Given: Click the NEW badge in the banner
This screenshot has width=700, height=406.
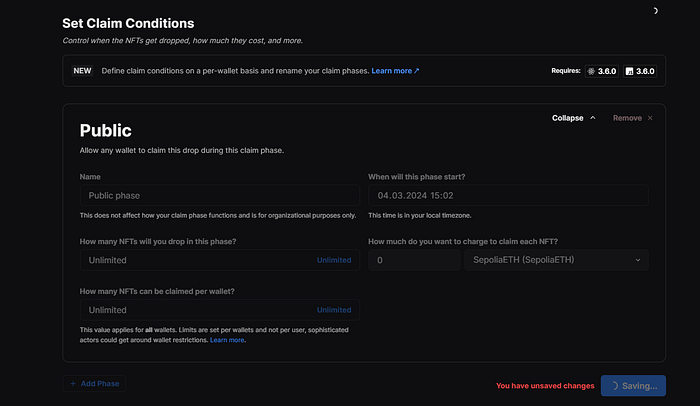Looking at the screenshot, I should (x=83, y=71).
